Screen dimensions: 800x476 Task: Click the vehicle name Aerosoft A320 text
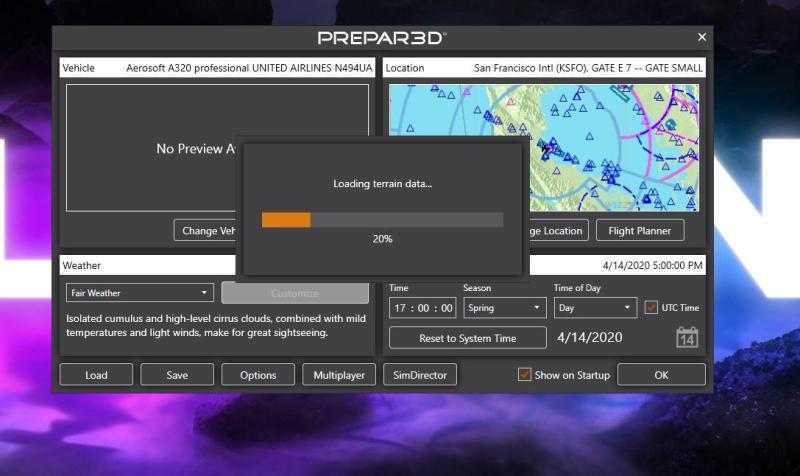click(x=249, y=68)
